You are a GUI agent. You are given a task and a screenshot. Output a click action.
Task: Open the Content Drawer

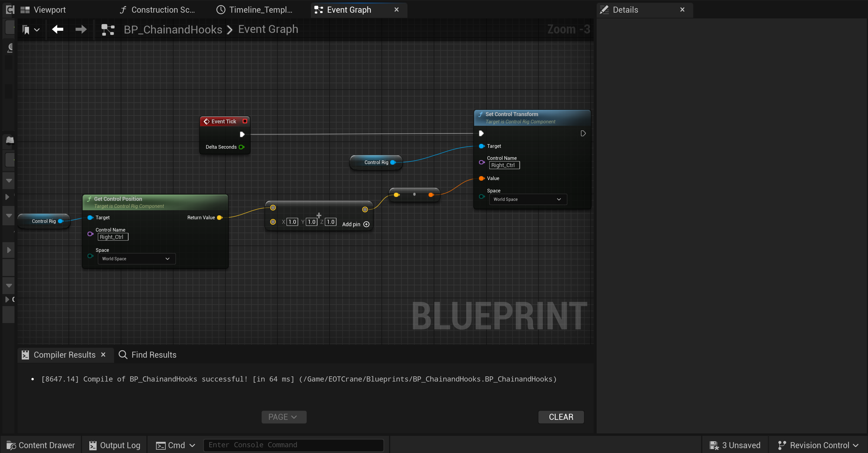coord(40,445)
